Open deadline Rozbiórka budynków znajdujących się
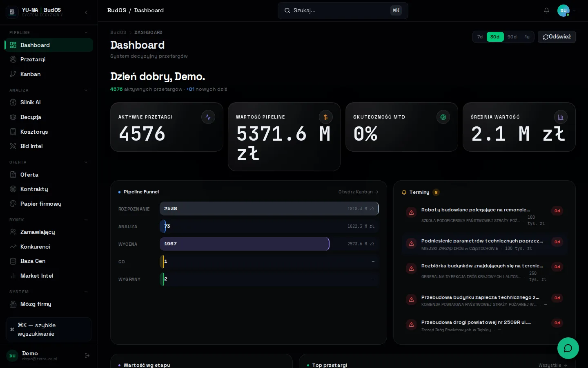 pyautogui.click(x=484, y=272)
